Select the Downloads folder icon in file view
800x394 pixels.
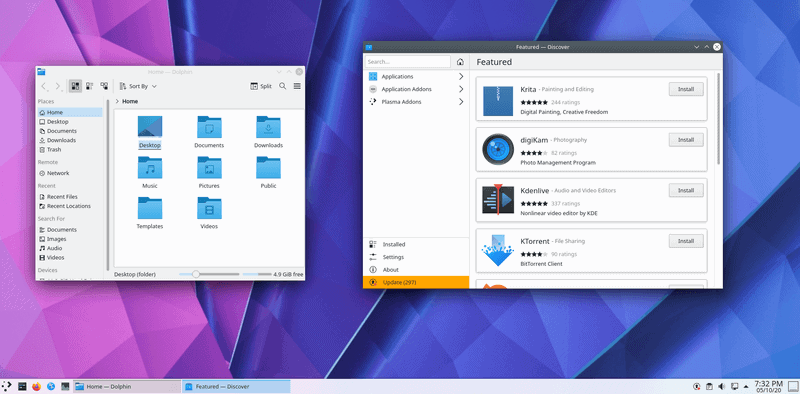coord(268,127)
